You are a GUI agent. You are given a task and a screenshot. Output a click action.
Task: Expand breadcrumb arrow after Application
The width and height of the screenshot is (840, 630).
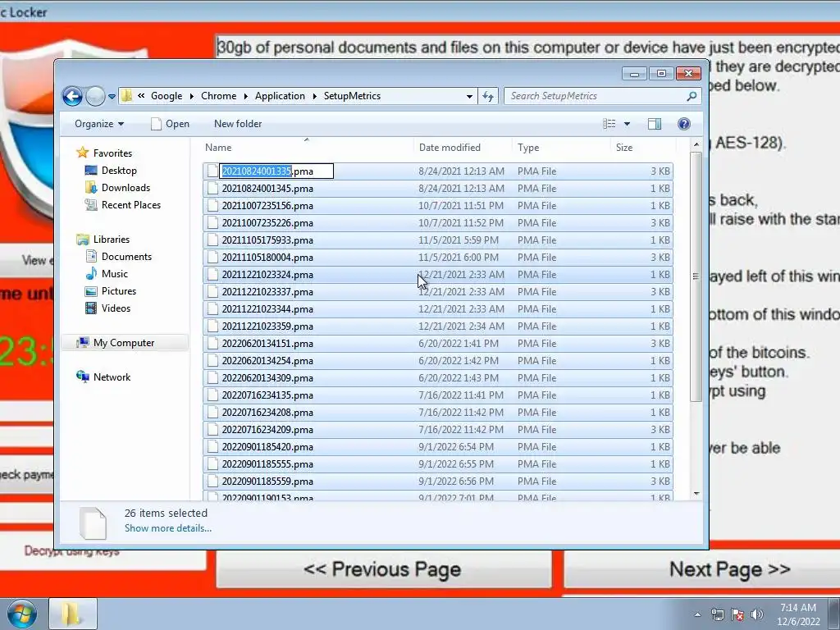(314, 97)
